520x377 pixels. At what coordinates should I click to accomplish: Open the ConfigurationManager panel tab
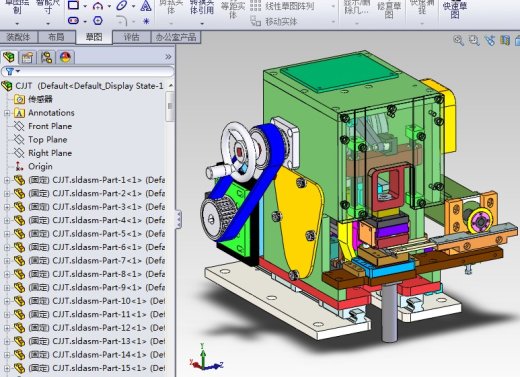coord(46,57)
